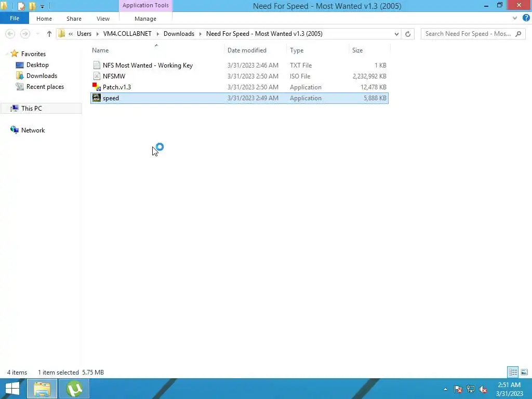
Task: Select the 2,232,992 KB size cell
Action: point(369,76)
